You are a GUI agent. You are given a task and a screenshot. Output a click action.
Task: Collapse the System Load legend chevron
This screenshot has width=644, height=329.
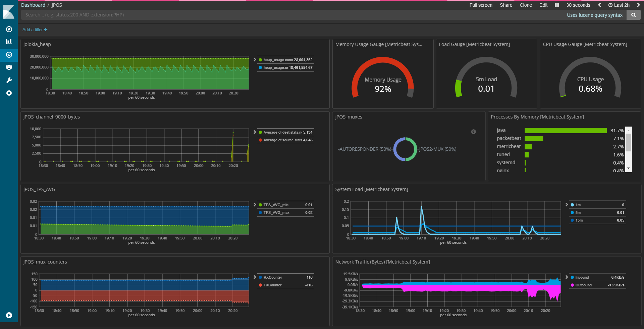pyautogui.click(x=567, y=204)
